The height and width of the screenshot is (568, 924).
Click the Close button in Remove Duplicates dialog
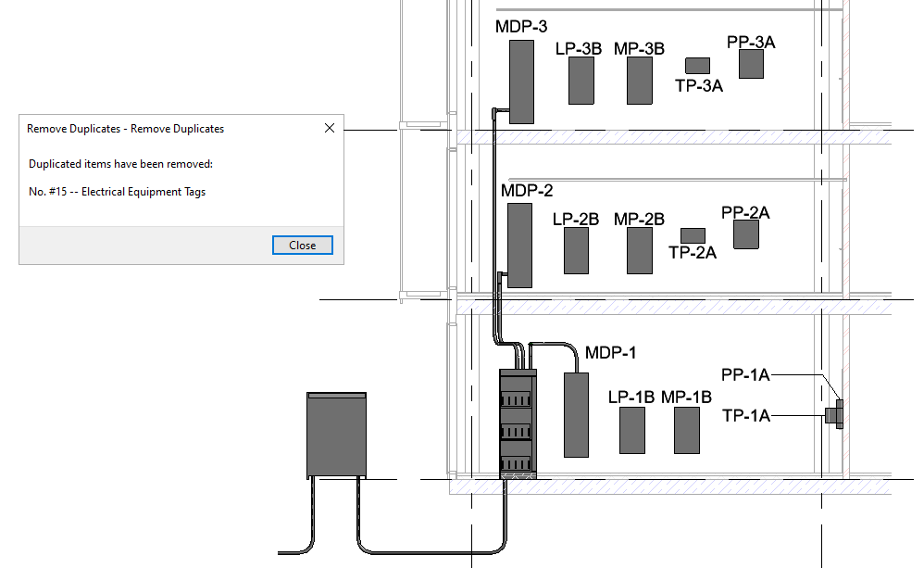point(303,246)
